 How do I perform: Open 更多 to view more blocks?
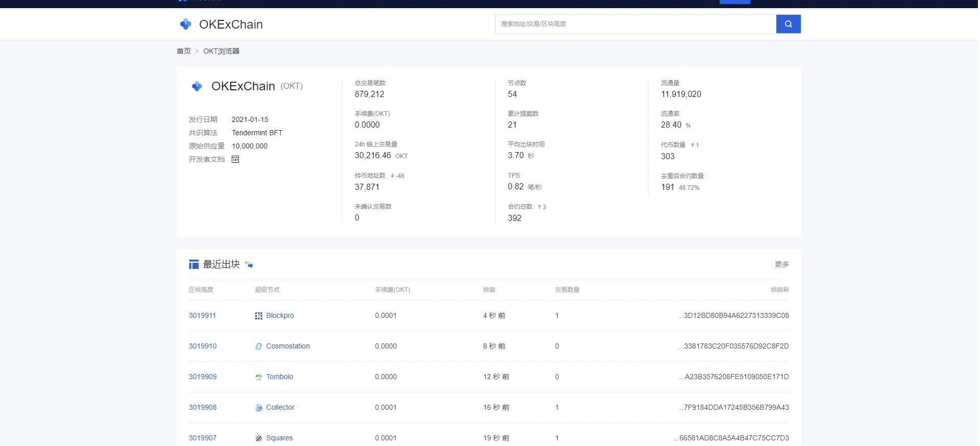coord(781,264)
